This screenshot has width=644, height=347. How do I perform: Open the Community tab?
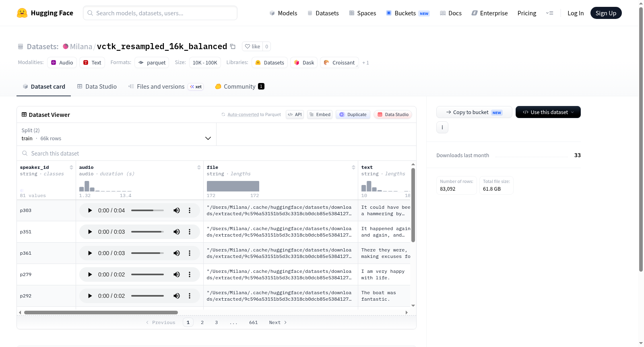(239, 87)
